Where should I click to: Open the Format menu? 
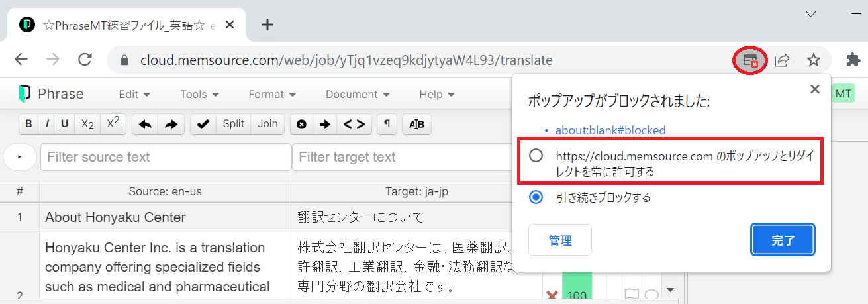point(272,95)
